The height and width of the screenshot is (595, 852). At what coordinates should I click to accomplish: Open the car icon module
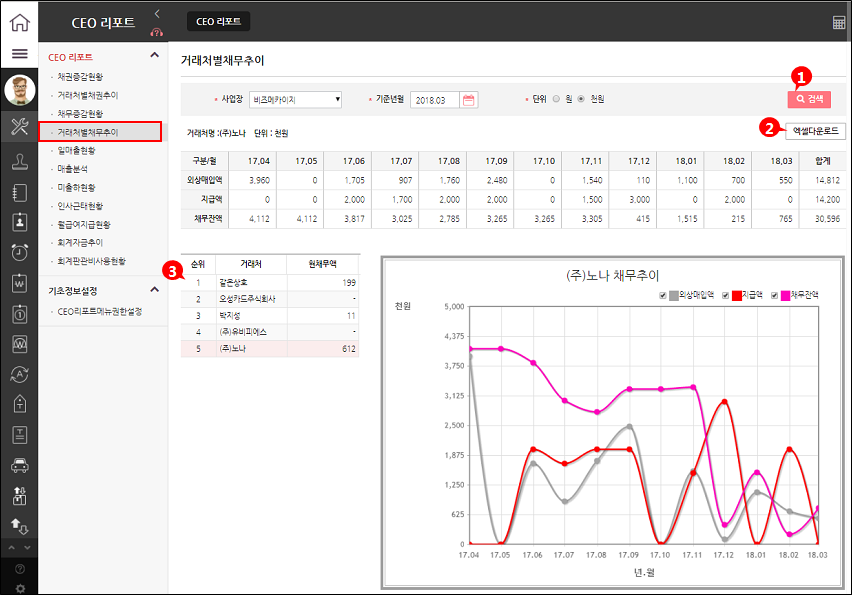19,465
